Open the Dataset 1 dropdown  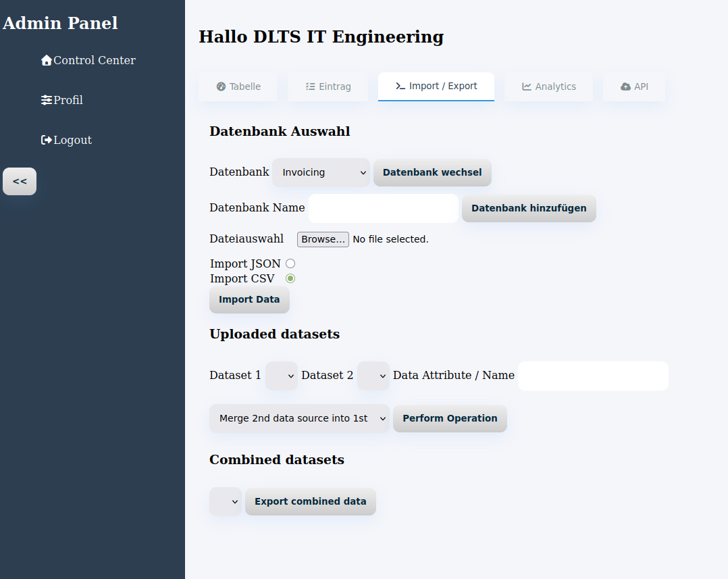[282, 376]
